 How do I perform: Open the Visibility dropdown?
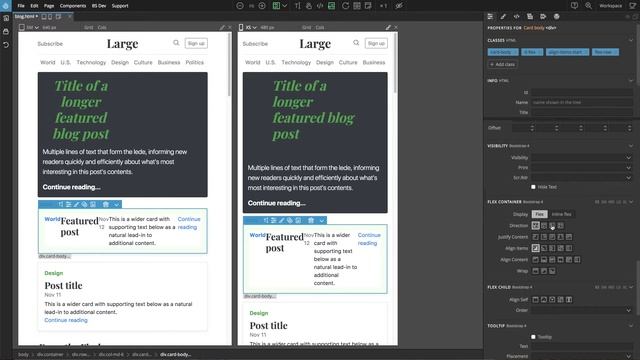(582, 158)
